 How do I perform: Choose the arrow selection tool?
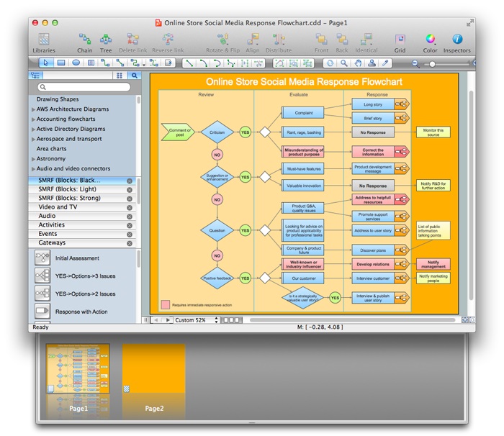pos(46,63)
